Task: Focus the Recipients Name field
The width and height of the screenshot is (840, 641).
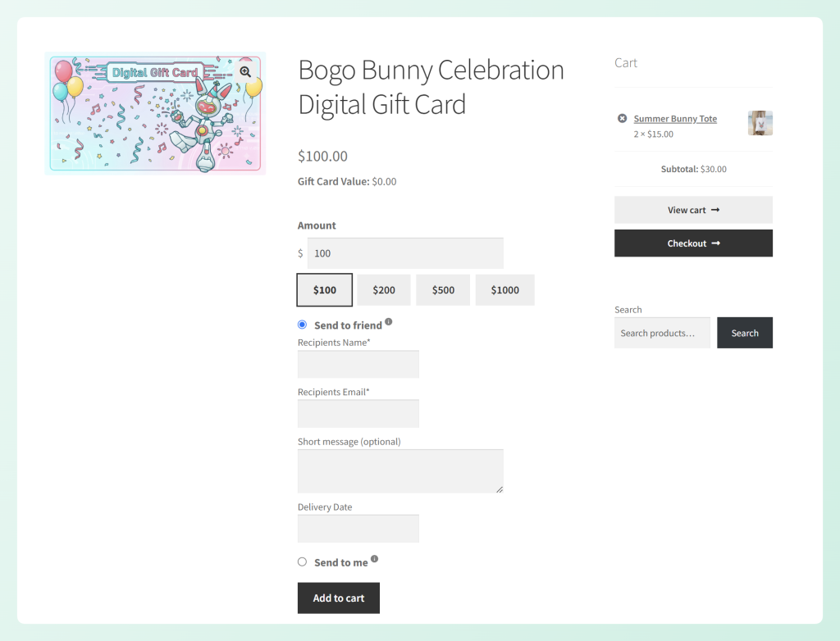Action: point(358,364)
